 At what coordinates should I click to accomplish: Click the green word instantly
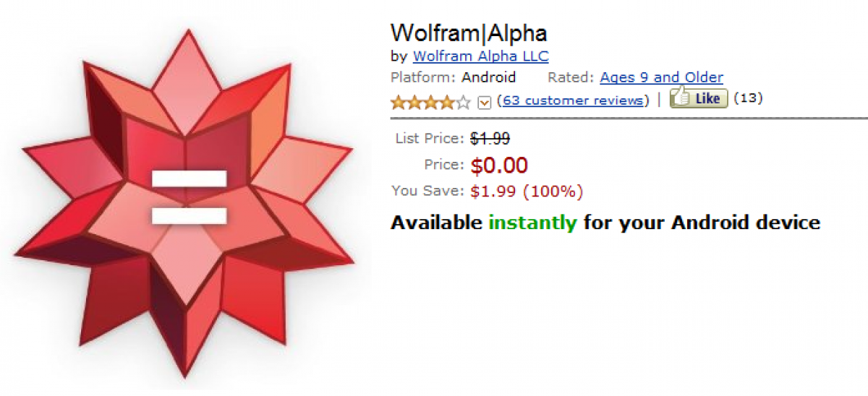click(533, 222)
